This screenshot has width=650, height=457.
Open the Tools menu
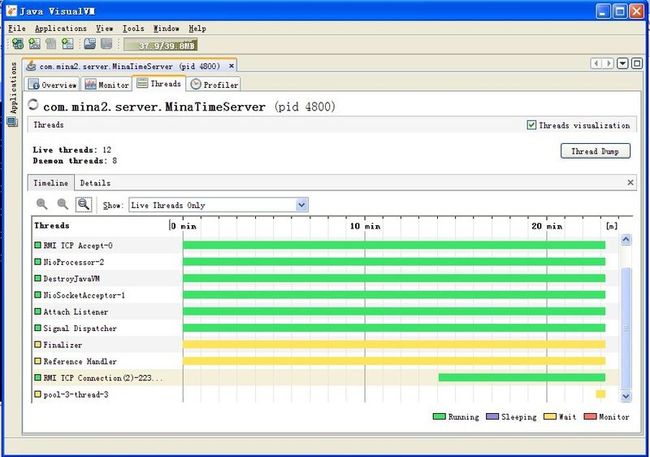tap(133, 28)
